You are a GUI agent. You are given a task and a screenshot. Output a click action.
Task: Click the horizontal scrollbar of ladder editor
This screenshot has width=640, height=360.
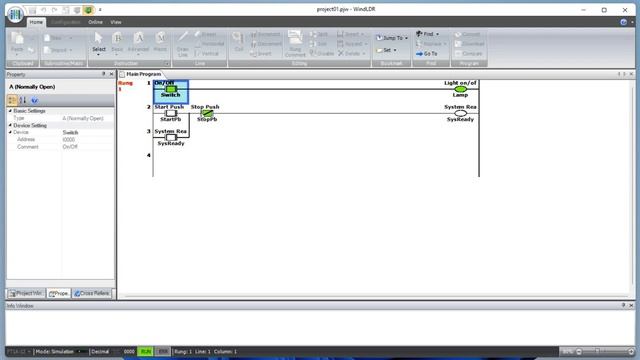point(376,296)
